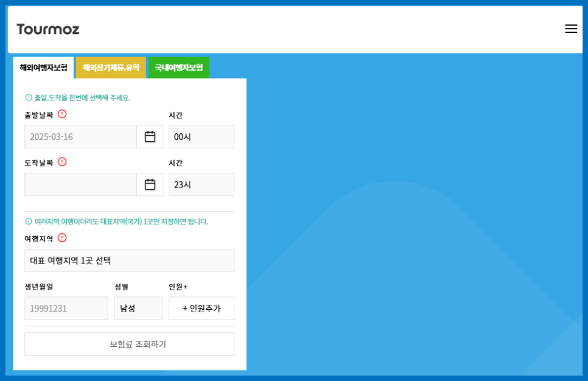588x381 pixels.
Task: Focus the empty 도착날짜 date field
Action: tap(80, 184)
